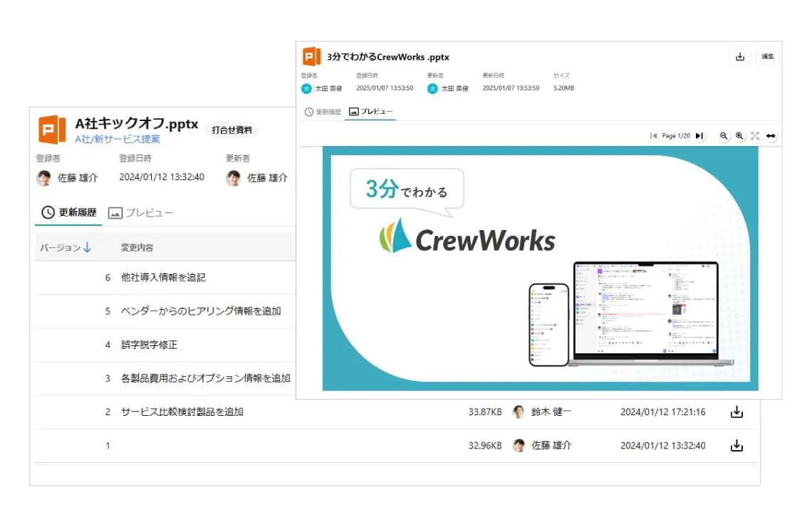Download version 1 of A社キックオフ.pptx
This screenshot has width=812, height=527.
point(737,446)
